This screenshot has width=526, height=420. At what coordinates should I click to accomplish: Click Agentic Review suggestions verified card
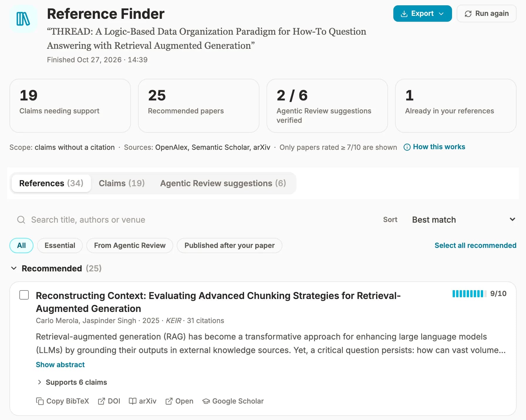click(327, 106)
